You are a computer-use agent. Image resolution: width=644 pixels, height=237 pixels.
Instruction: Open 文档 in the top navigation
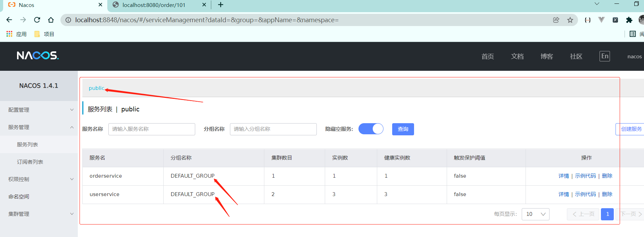517,56
